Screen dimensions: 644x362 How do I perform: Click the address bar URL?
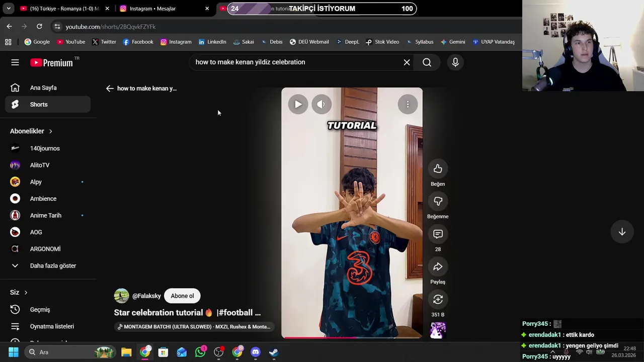(x=110, y=27)
